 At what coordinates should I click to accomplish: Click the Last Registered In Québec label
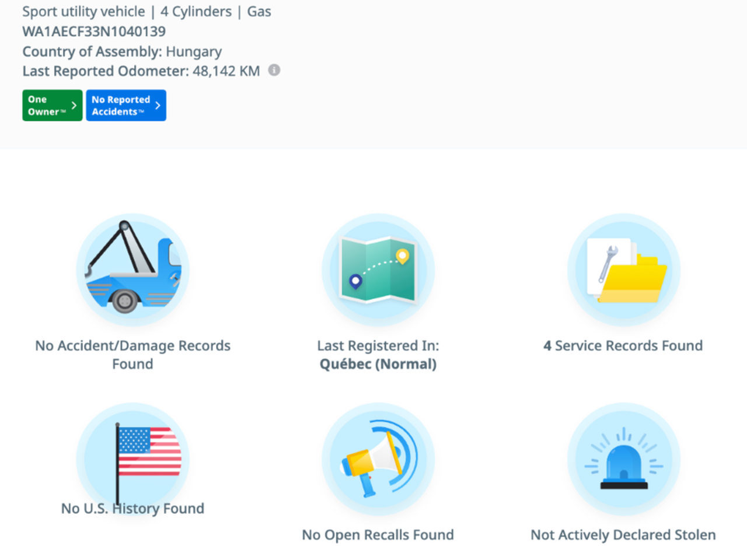[x=378, y=355]
